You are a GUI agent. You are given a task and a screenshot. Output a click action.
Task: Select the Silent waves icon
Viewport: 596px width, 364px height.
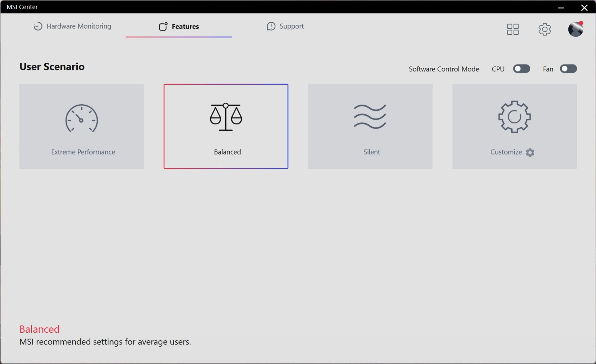click(370, 117)
